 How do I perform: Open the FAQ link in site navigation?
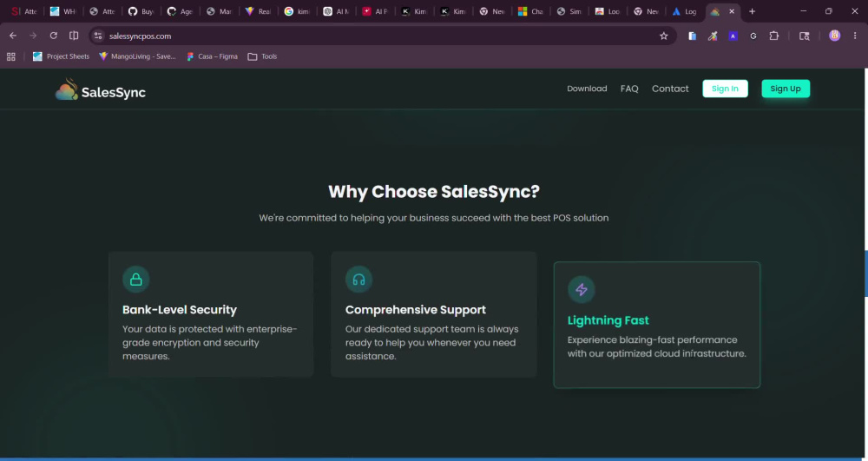(629, 89)
